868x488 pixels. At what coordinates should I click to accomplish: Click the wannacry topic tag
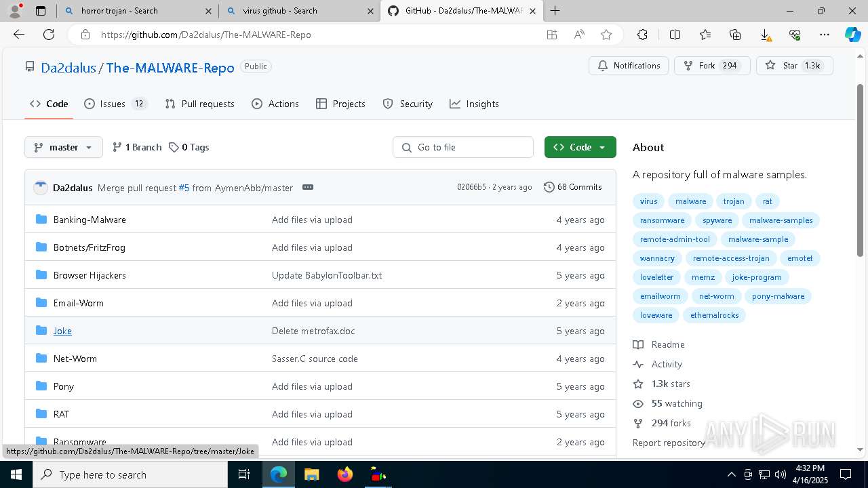point(657,258)
